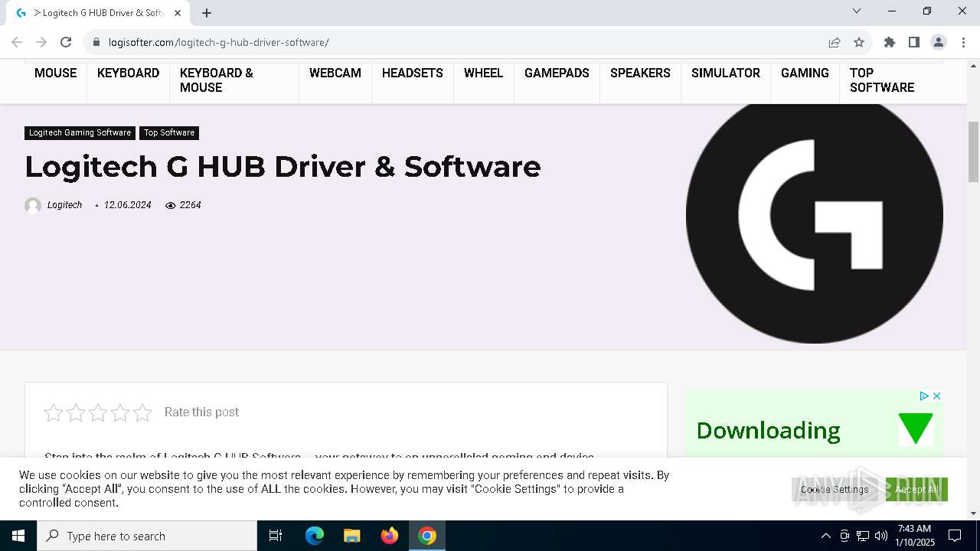Bookmark this tab with the star
The image size is (980, 551).
tap(859, 42)
